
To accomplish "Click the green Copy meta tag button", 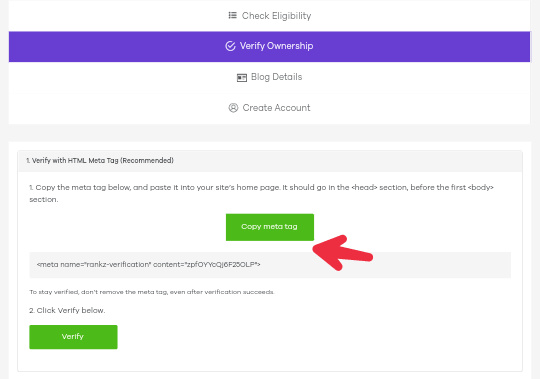I will point(270,227).
